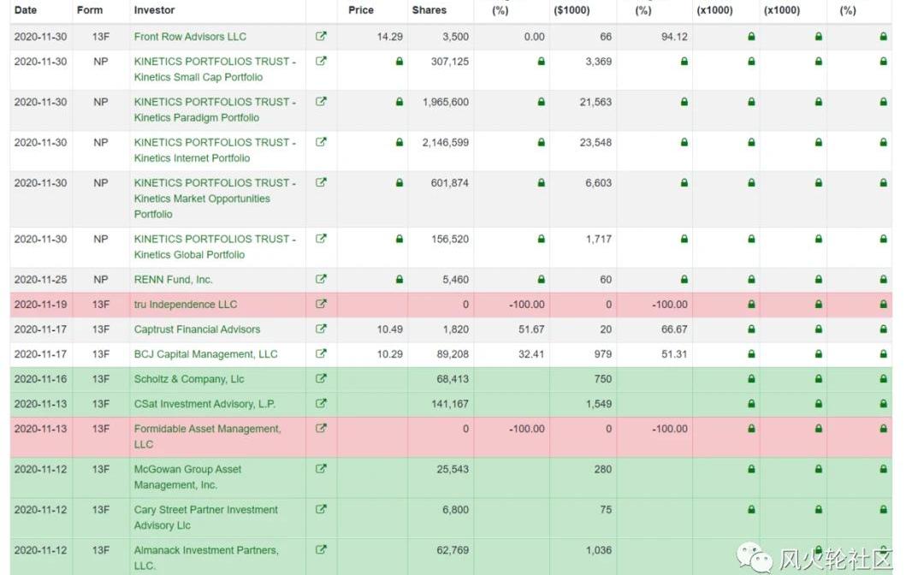
Task: Open CSat Investment Advisory, L.P. link
Action: click(205, 404)
